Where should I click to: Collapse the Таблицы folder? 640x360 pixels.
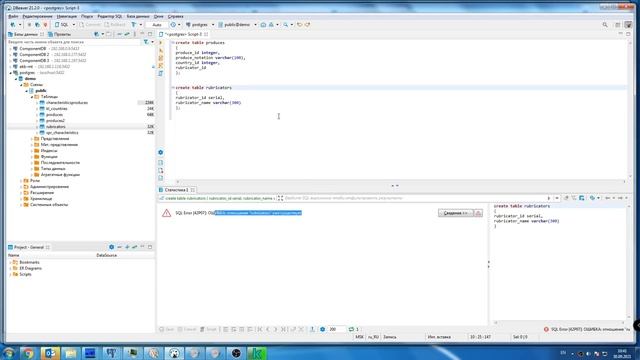point(32,97)
